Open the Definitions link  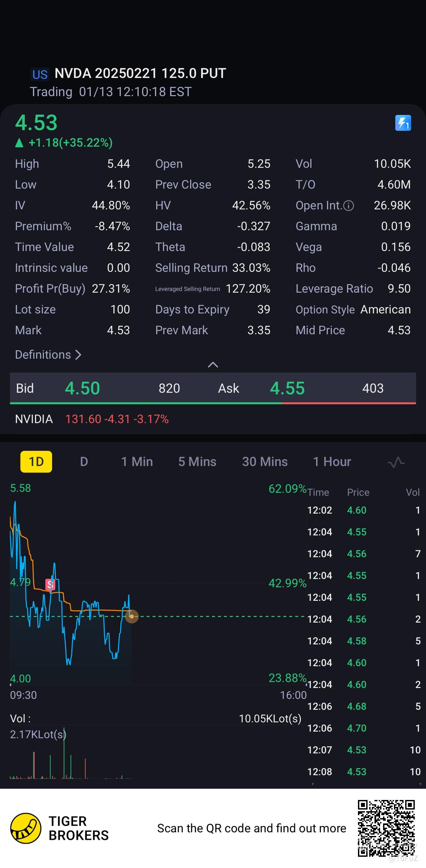point(48,354)
